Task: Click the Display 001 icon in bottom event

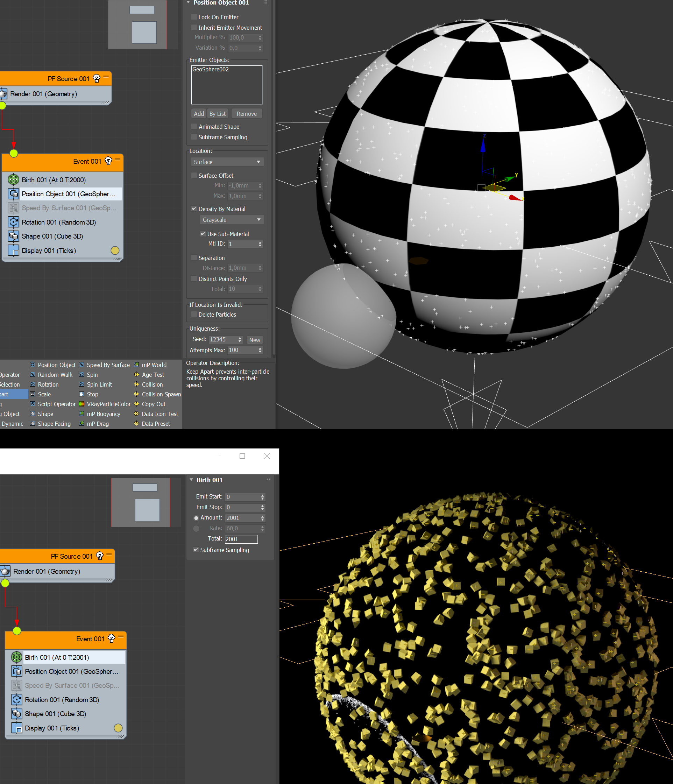Action: [x=16, y=728]
